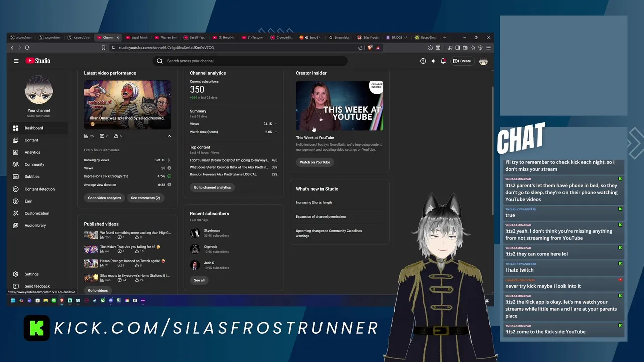Open Content detection in the sidebar
The image size is (644, 362).
pyautogui.click(x=39, y=189)
